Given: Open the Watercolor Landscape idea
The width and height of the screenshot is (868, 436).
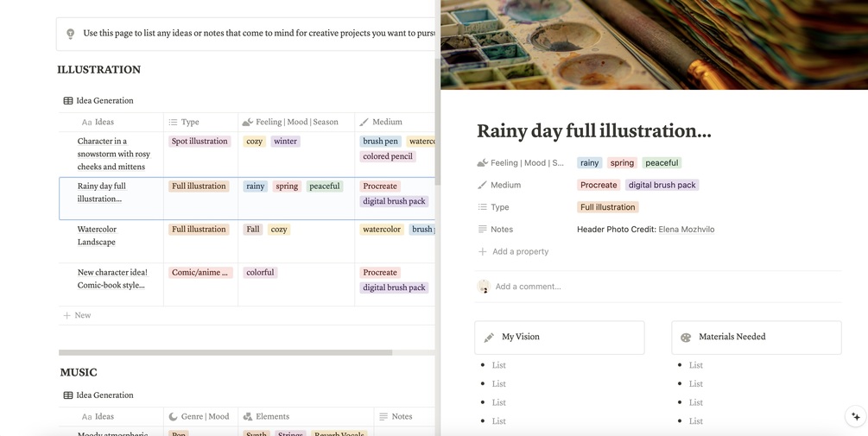Looking at the screenshot, I should click(97, 236).
